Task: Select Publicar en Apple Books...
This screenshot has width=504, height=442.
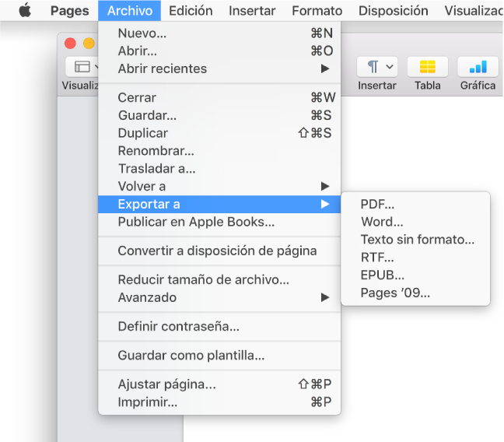Action: [219, 222]
